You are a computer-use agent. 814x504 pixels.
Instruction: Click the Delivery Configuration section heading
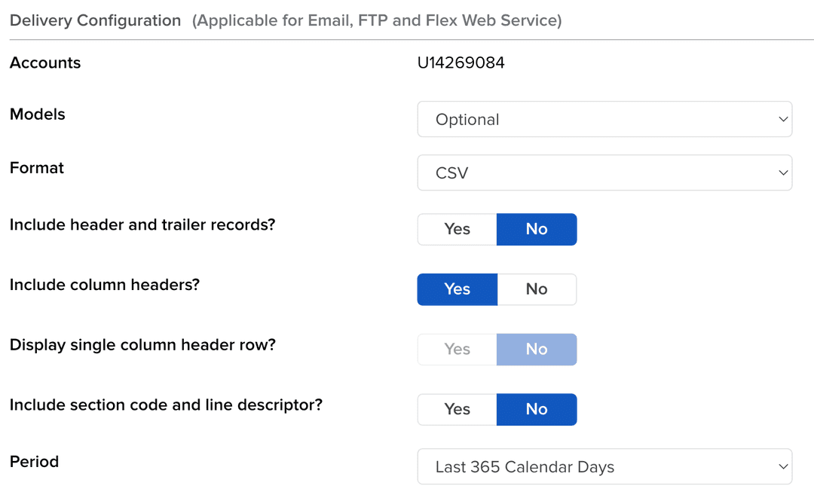click(x=96, y=21)
